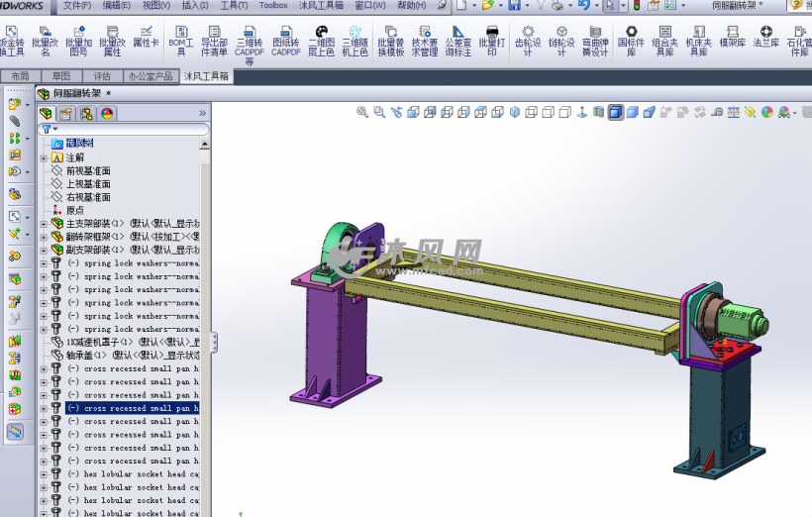Select the 原点 origin item

click(x=74, y=210)
